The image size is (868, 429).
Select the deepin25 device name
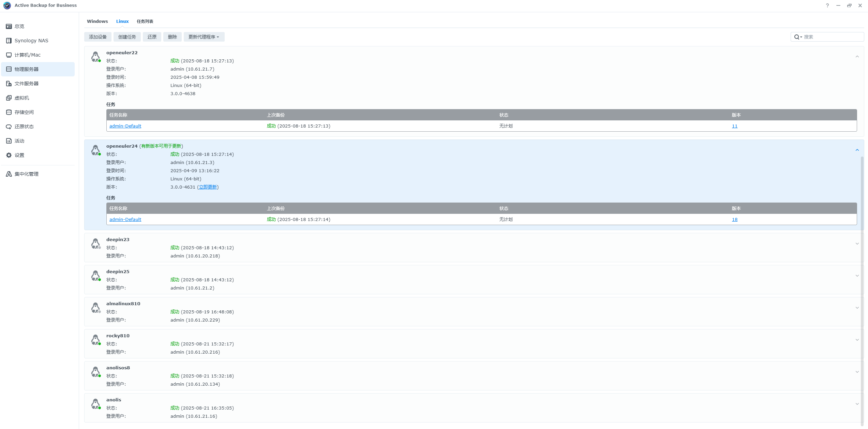click(118, 271)
